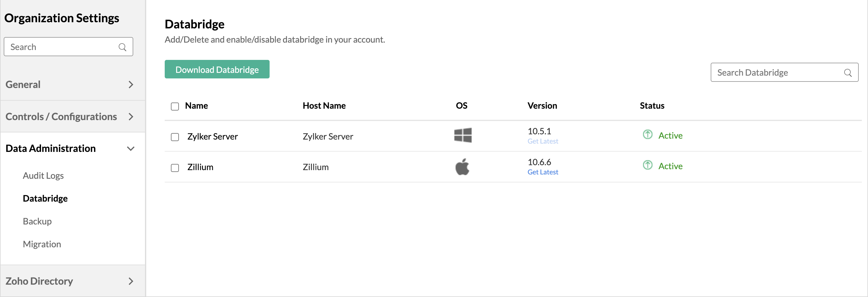
Task: Click Active status text for Zillium
Action: [670, 166]
